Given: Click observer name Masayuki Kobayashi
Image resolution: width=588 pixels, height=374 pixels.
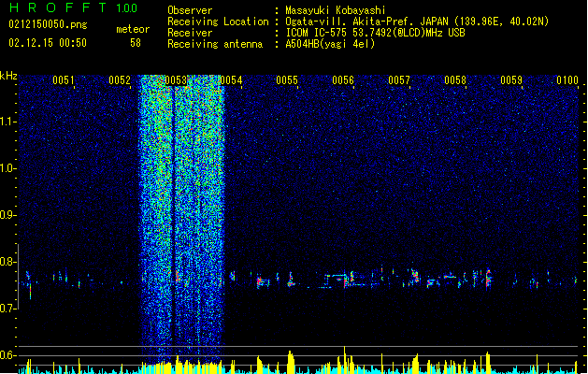Looking at the screenshot, I should click(x=336, y=10).
